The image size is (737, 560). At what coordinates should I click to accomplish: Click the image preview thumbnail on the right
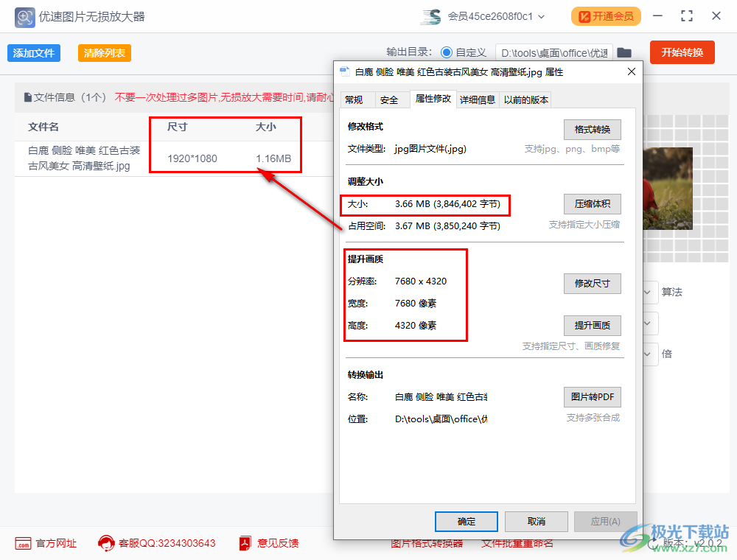click(x=669, y=188)
